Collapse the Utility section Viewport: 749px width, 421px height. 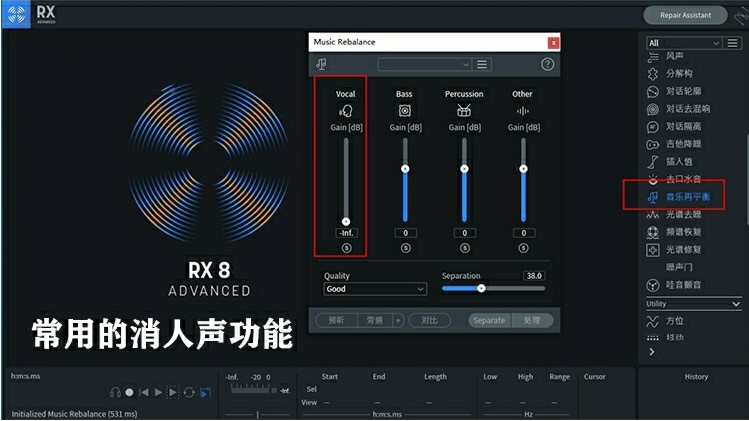(736, 304)
